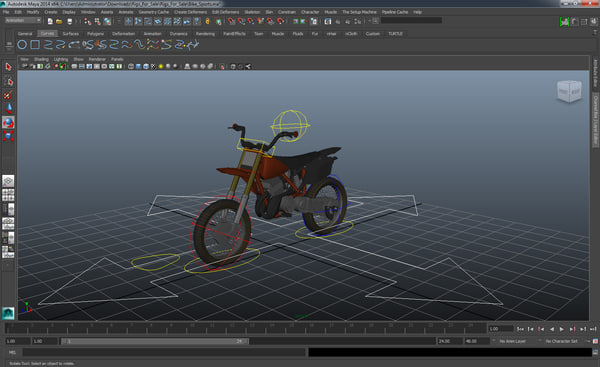The width and height of the screenshot is (600, 367).
Task: Toggle select by hierarchy mode icon
Action: point(88,21)
